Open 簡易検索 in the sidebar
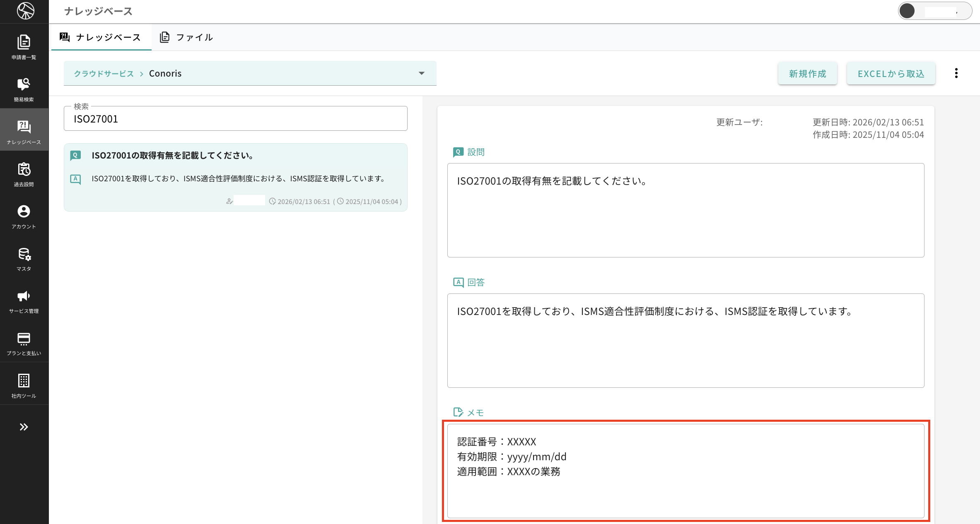This screenshot has height=524, width=980. pyautogui.click(x=24, y=89)
